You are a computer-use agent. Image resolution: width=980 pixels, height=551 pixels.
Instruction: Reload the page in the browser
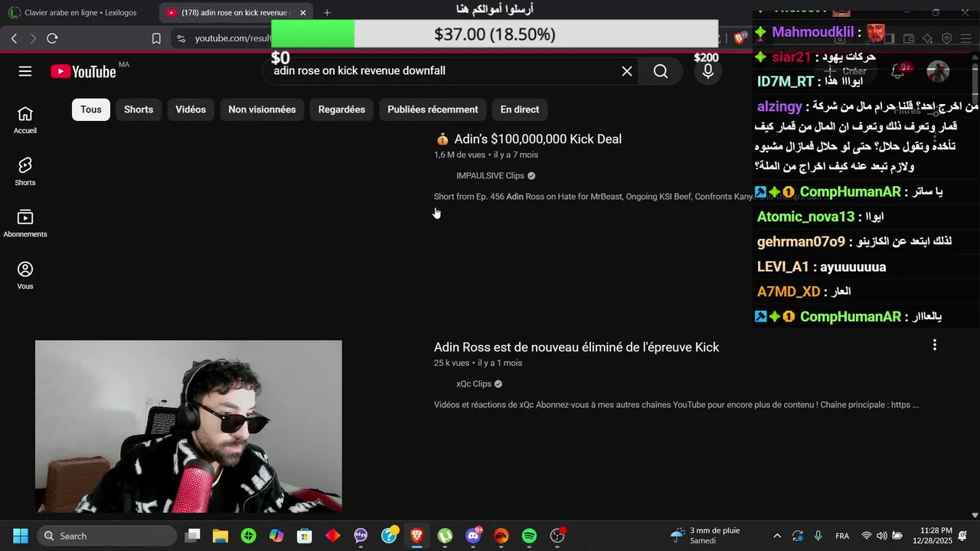[52, 38]
